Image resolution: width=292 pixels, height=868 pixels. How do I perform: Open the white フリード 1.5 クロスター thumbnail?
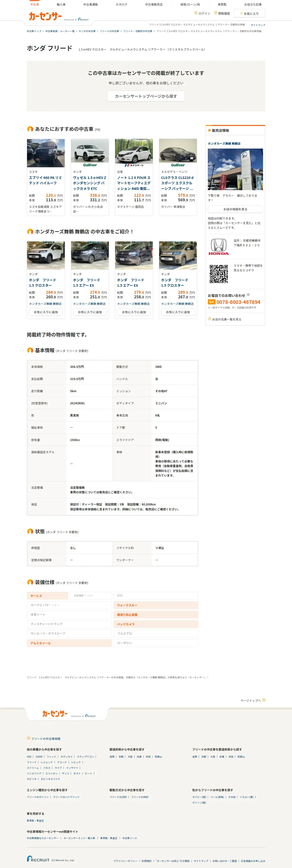coord(46,255)
